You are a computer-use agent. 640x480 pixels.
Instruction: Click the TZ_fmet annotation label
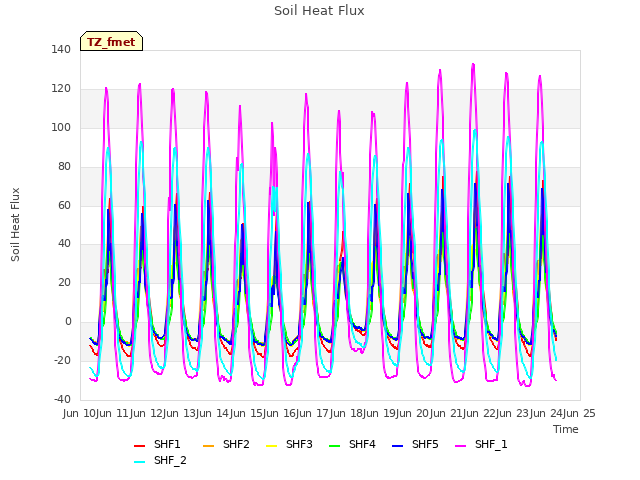point(111,42)
